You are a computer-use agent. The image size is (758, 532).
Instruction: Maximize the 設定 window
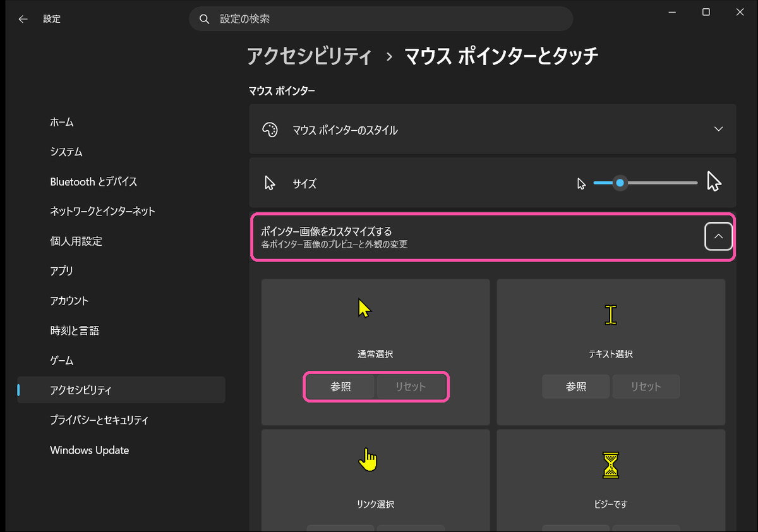[706, 13]
